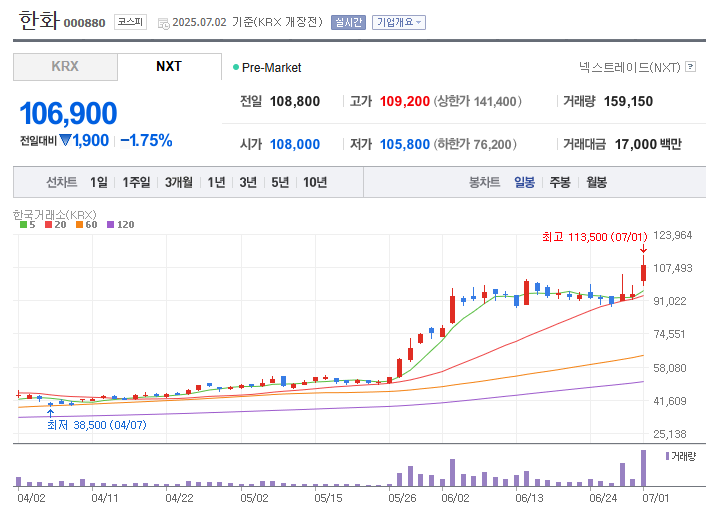Click the current price 106,900

click(68, 113)
